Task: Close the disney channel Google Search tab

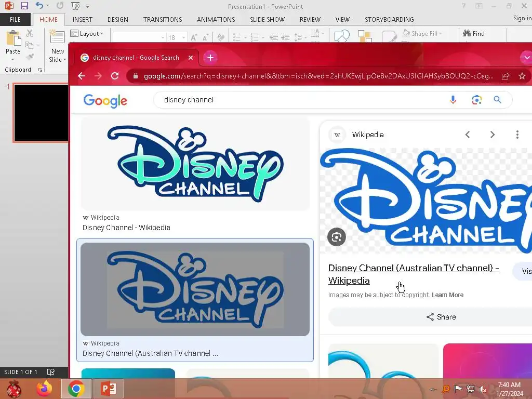Action: [x=191, y=58]
